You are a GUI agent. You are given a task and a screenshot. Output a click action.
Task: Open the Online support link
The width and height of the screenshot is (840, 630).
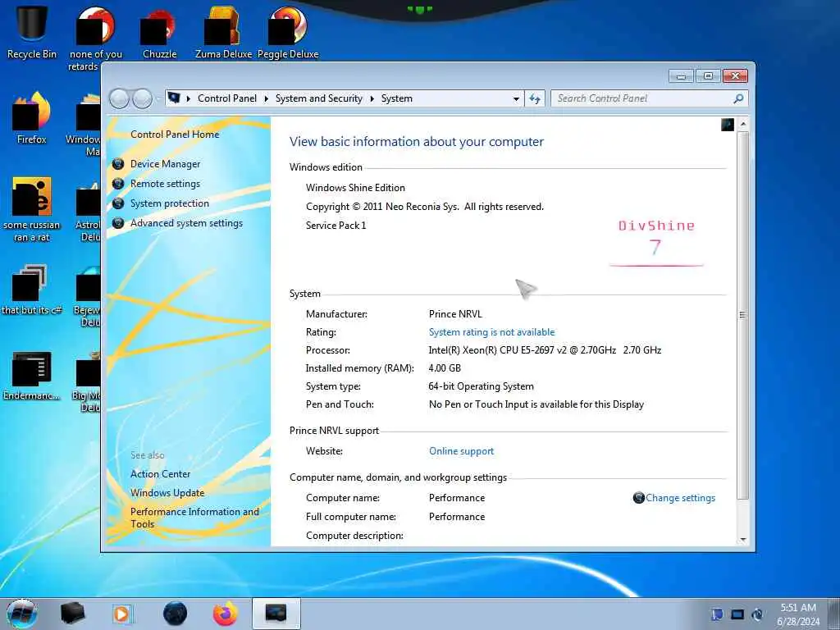tap(461, 451)
